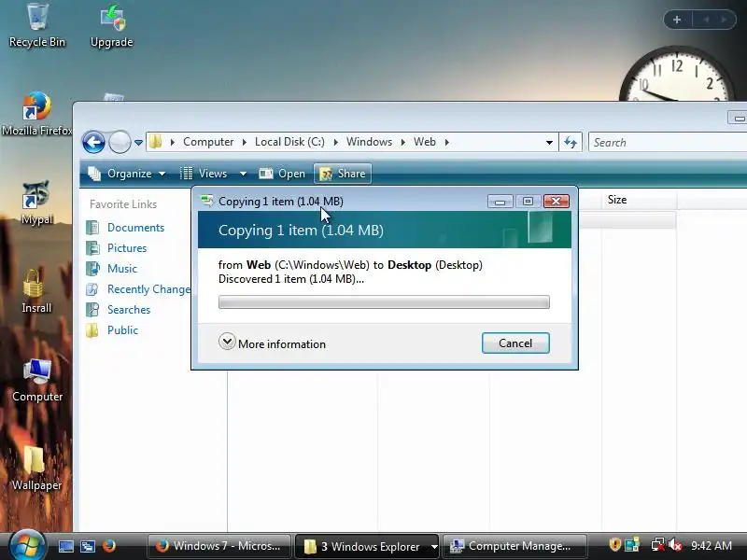Switch to Windows 7 - Micros... taskbar button
The image size is (747, 560).
219,546
